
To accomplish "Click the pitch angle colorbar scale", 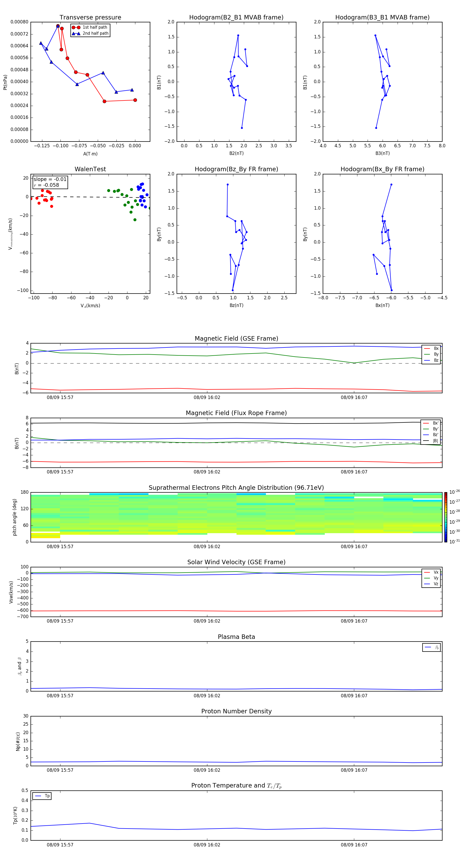I will (446, 517).
